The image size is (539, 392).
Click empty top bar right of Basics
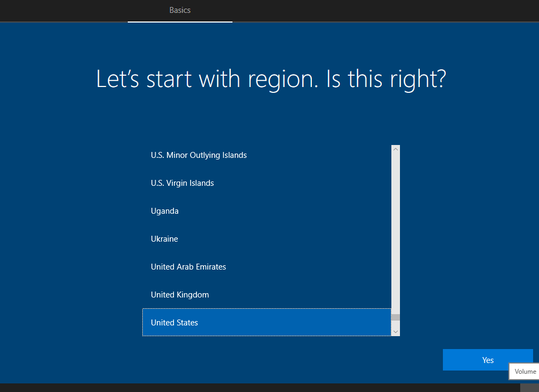coord(376,10)
